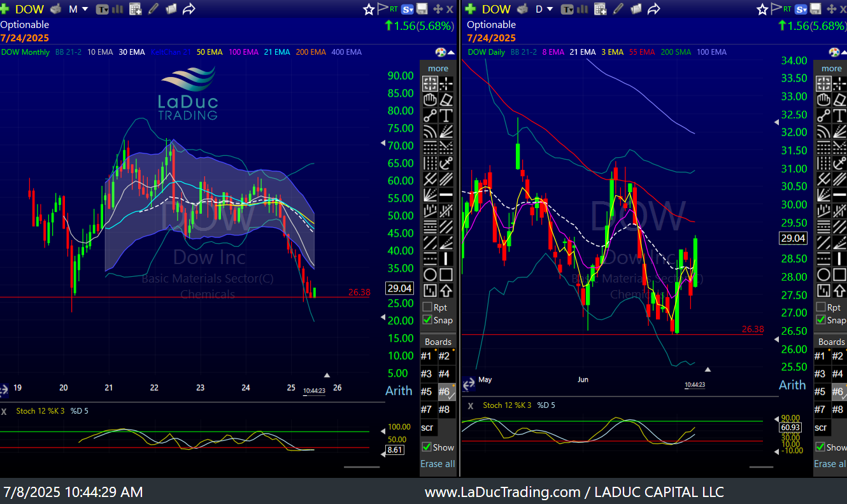Toggle the Arith scale setting on monthly chart
Viewport: 847px width, 504px height.
click(x=399, y=391)
